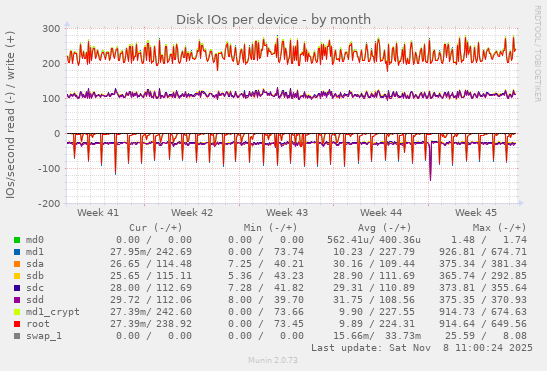Click the 'swap_1' legend label
The image size is (547, 371).
44,336
